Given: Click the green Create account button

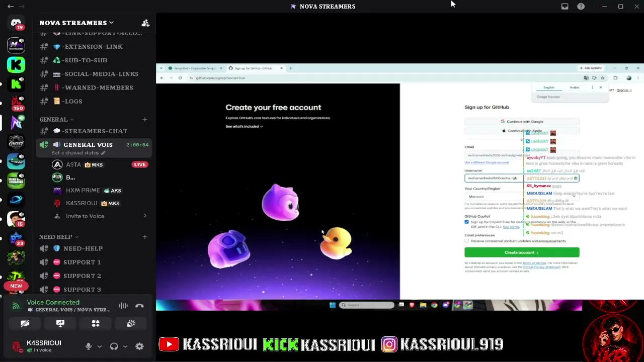Looking at the screenshot, I should (x=522, y=252).
